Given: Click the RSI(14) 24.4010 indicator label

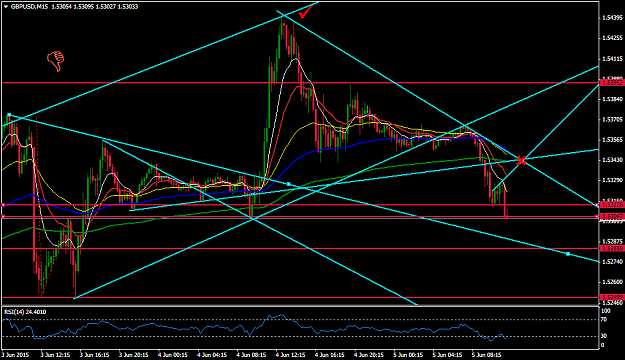Looking at the screenshot, I should [25, 312].
